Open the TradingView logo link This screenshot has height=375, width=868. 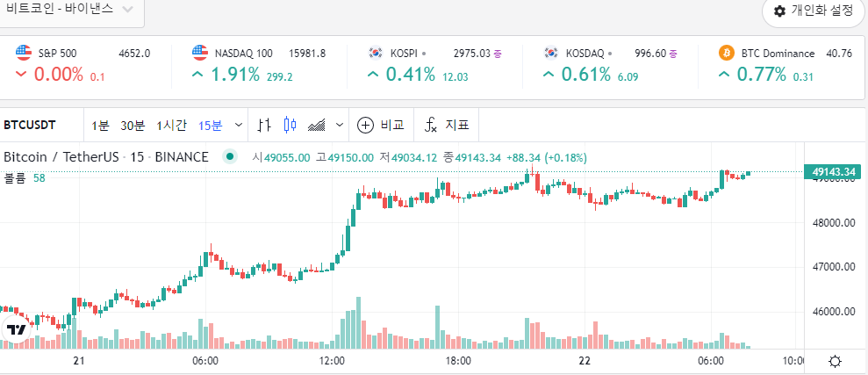click(x=16, y=329)
